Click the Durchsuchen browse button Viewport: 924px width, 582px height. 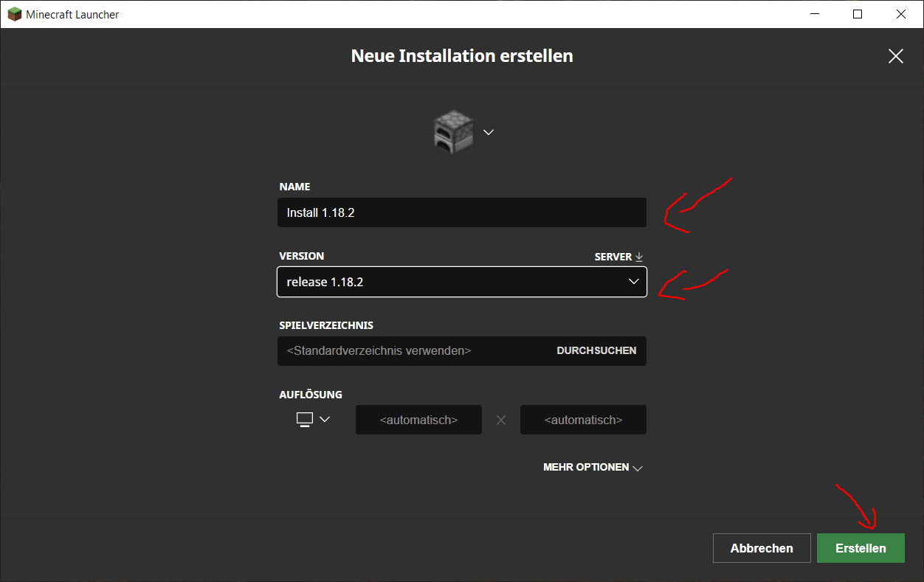tap(596, 350)
